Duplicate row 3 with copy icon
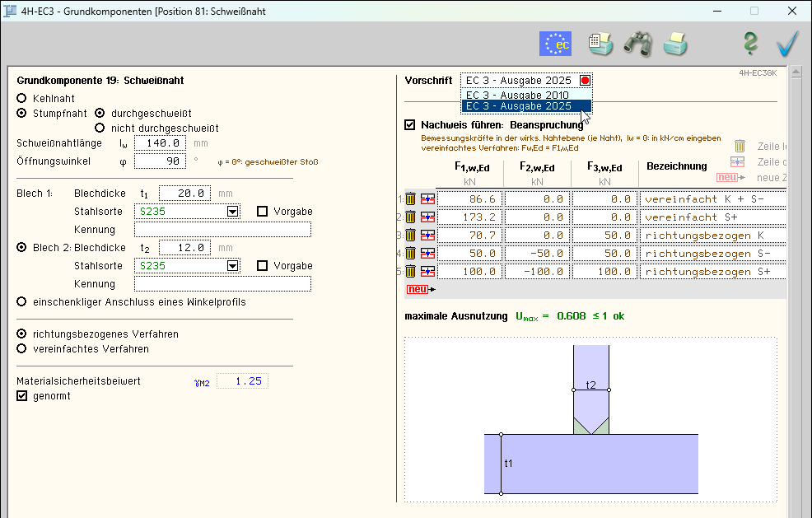The width and height of the screenshot is (812, 518). coord(427,236)
